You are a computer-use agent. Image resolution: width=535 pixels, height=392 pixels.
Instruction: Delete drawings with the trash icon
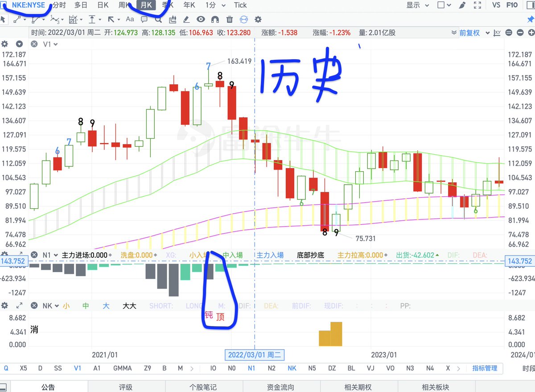(229, 19)
